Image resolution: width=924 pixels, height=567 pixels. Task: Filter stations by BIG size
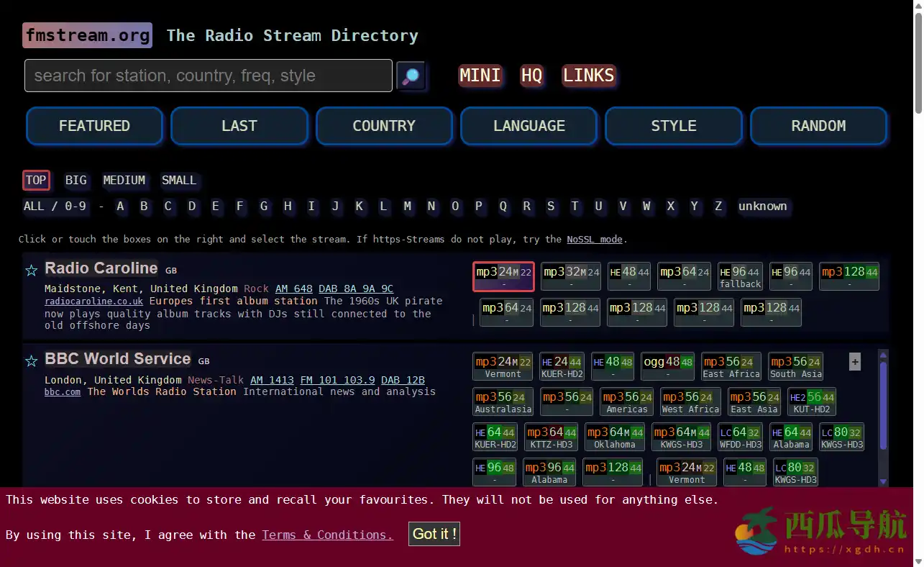(76, 181)
